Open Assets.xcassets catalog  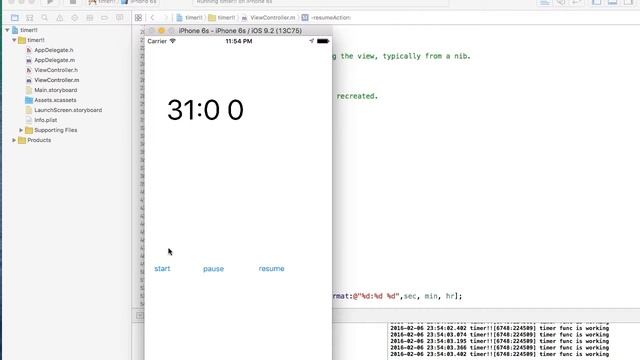pos(51,100)
